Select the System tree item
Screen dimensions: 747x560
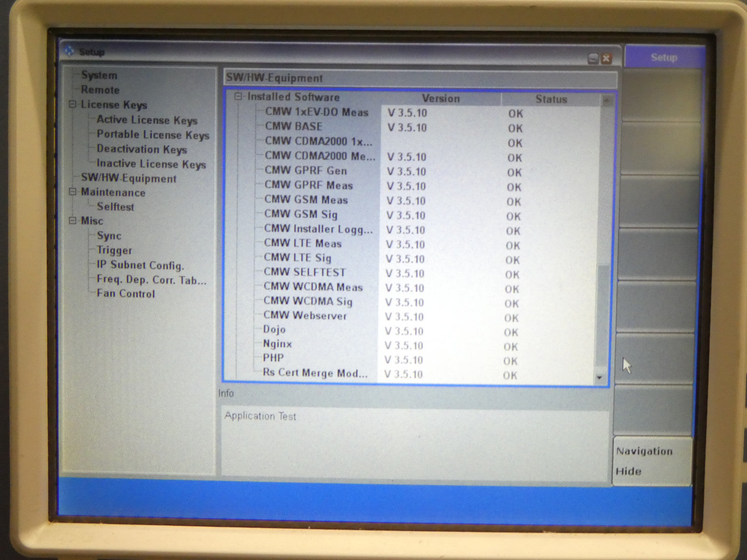pos(99,75)
